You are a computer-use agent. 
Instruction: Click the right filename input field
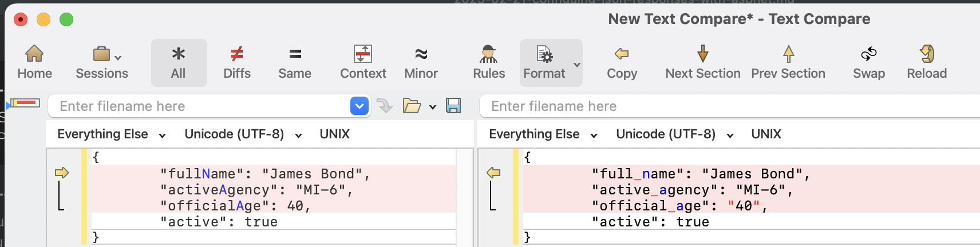click(730, 106)
